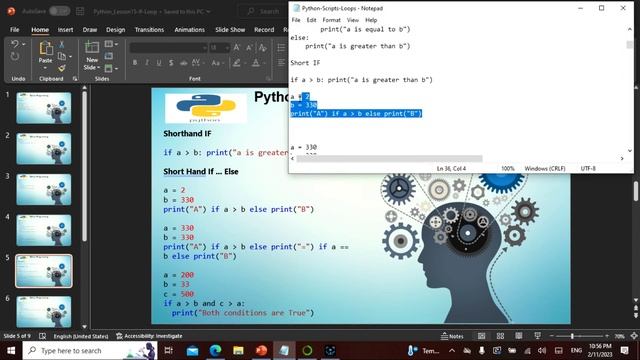
Task: Open the Clipboard pane launcher
Action: tap(75, 78)
